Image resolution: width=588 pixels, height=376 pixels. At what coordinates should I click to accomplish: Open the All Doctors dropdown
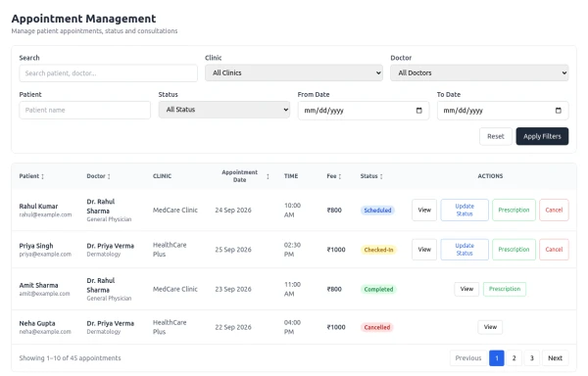pyautogui.click(x=479, y=72)
